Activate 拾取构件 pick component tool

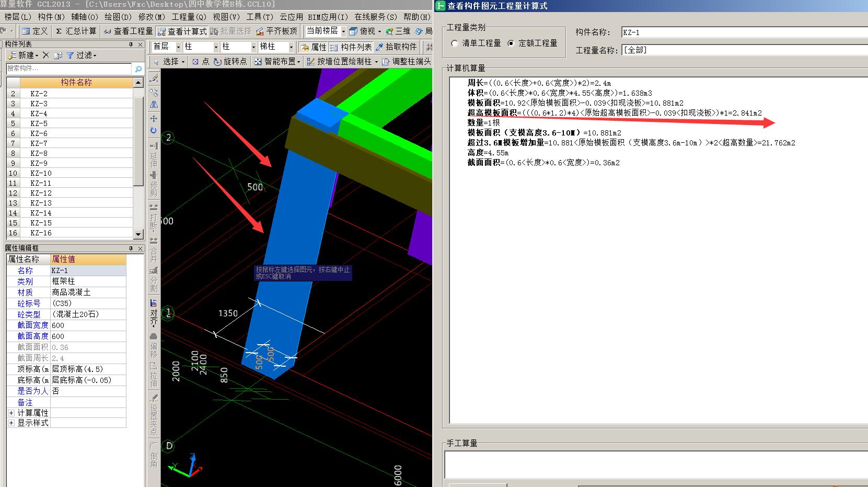click(396, 47)
